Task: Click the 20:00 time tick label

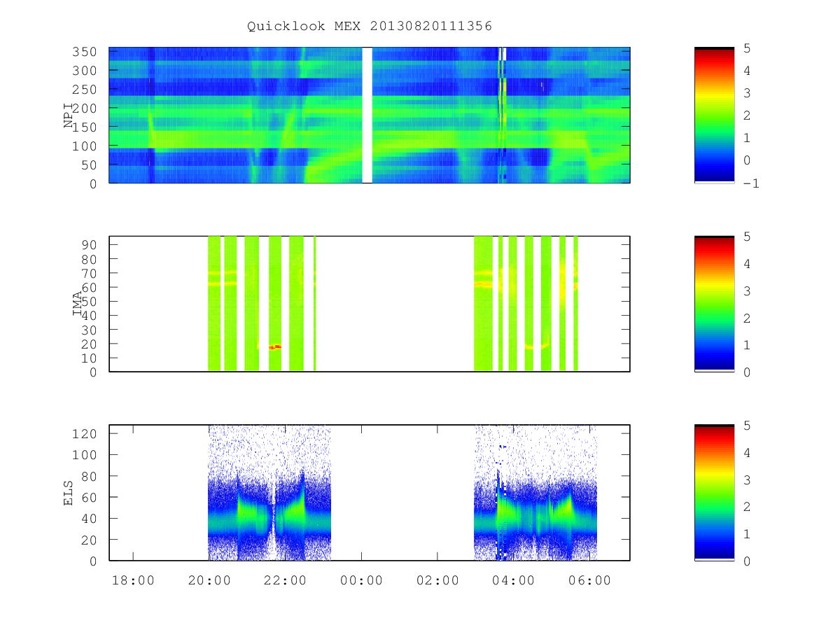Action: [209, 580]
